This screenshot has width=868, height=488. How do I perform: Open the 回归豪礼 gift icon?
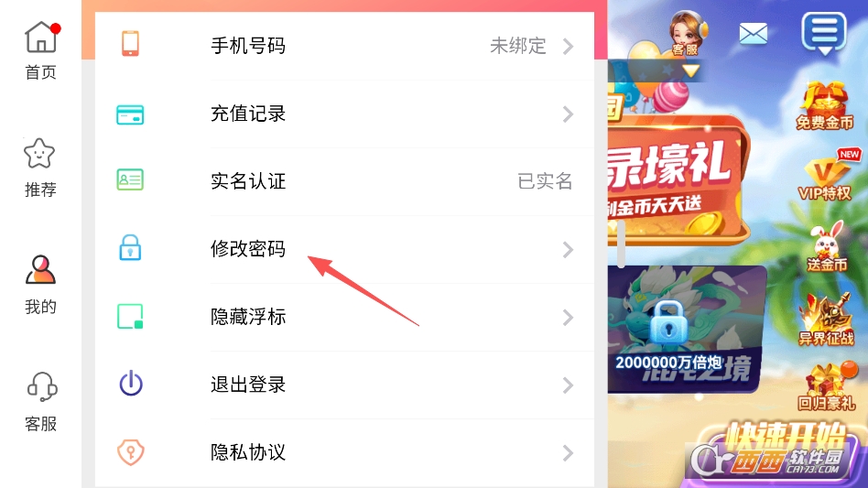point(827,386)
